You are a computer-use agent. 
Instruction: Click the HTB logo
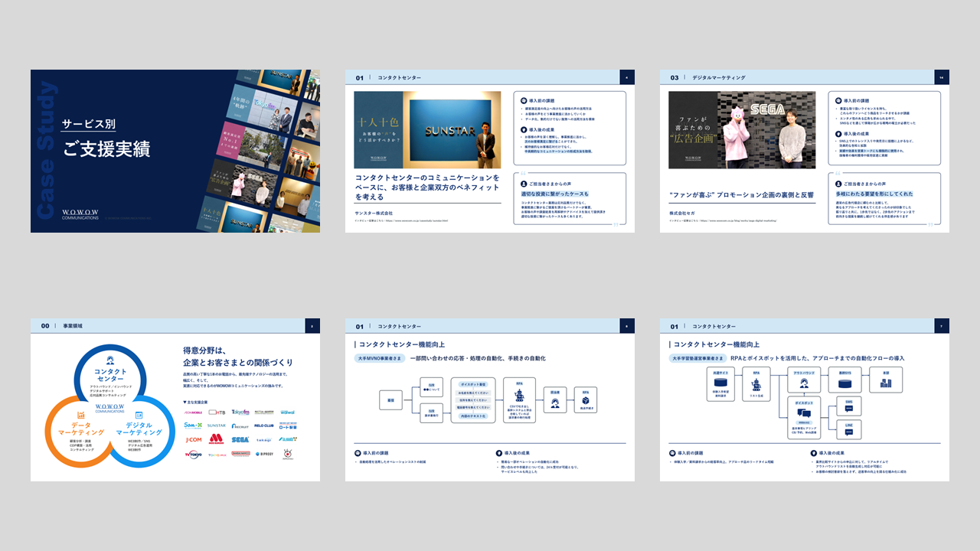click(x=217, y=412)
